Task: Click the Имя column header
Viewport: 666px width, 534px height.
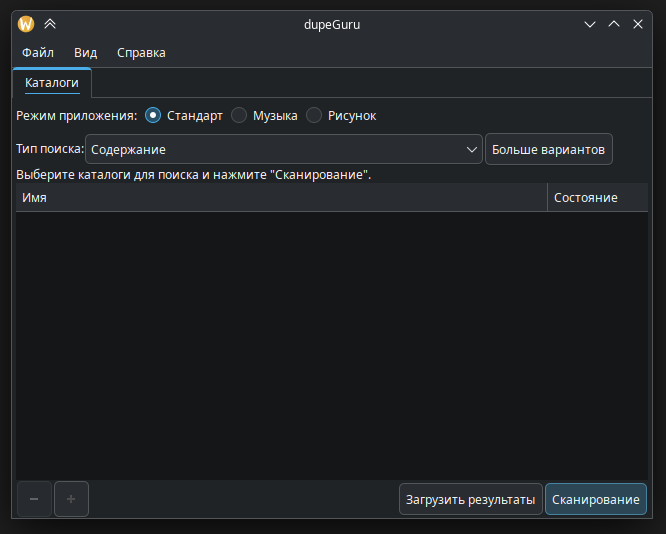Action: coord(280,197)
